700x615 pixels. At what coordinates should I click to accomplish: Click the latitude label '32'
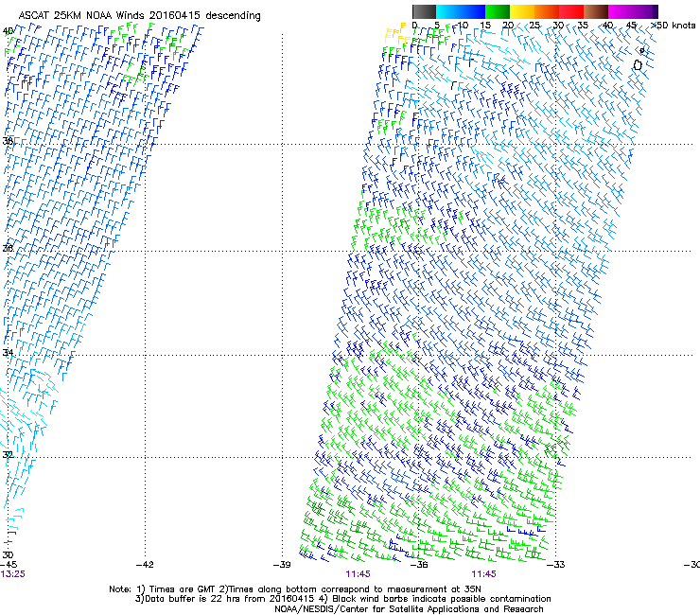coord(8,455)
